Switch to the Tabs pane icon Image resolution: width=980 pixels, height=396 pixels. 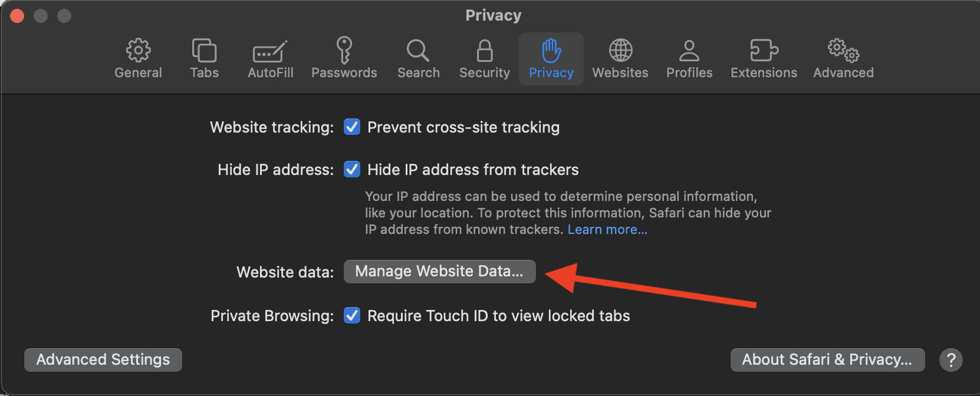(204, 51)
